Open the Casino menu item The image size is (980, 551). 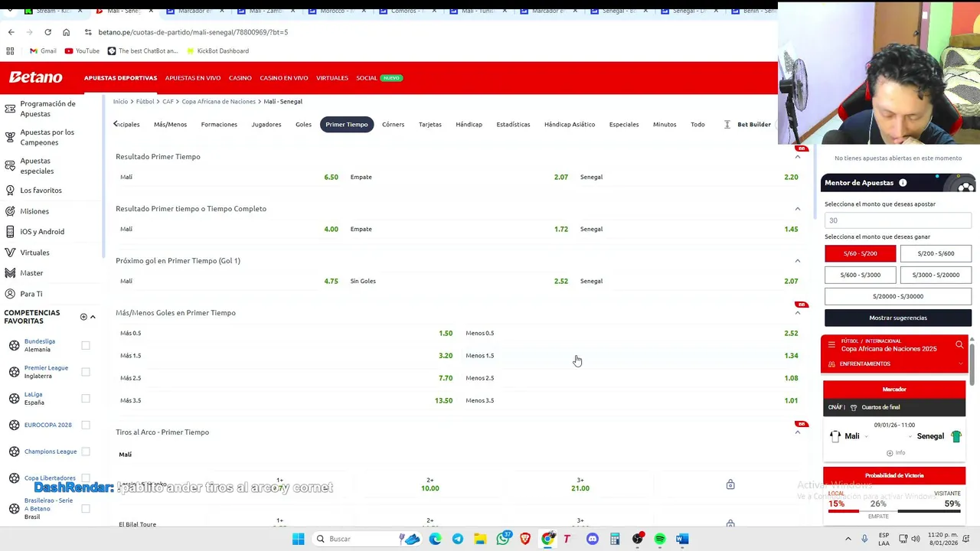pyautogui.click(x=240, y=78)
